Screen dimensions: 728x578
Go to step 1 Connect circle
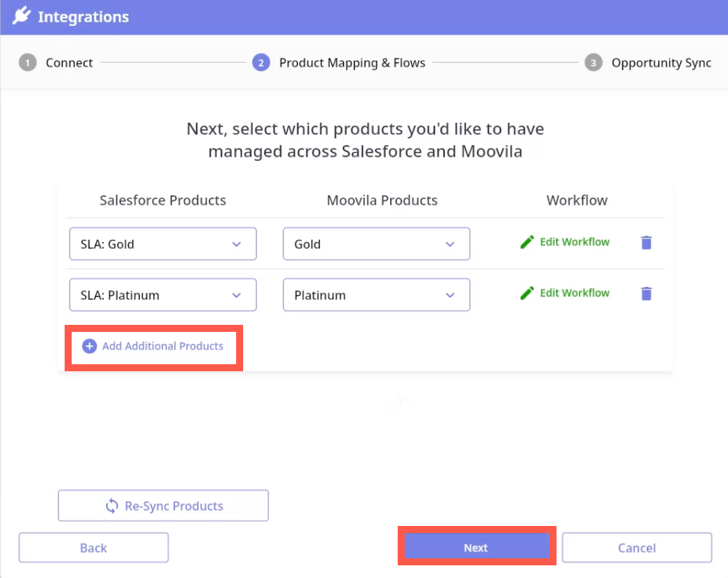pyautogui.click(x=27, y=63)
